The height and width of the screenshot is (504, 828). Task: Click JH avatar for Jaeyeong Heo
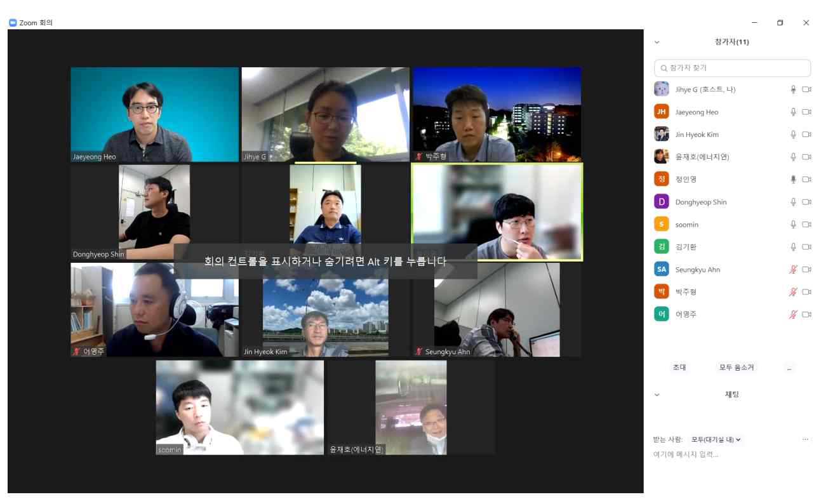(x=662, y=112)
